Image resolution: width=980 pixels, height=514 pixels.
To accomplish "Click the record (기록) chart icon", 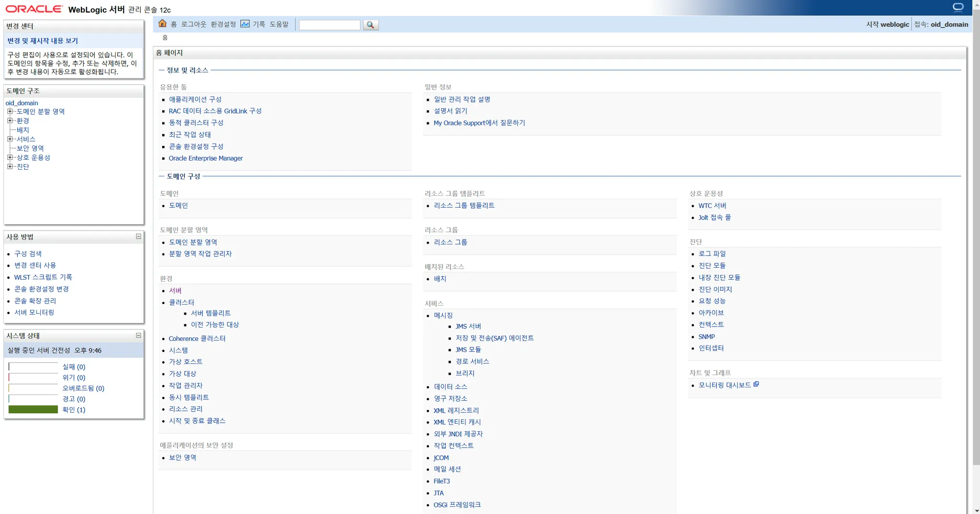I will point(245,24).
